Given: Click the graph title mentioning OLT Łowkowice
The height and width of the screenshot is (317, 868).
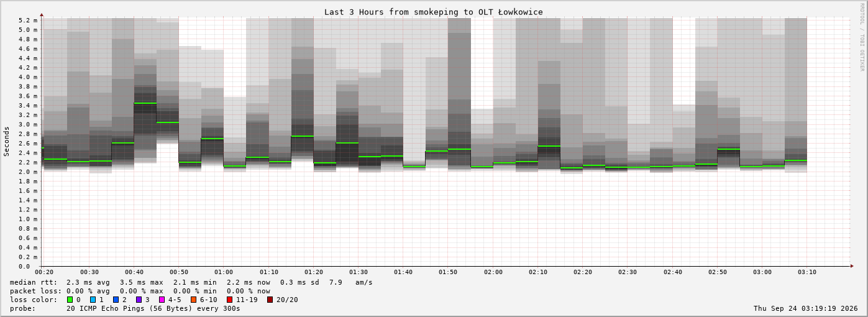Looking at the screenshot, I should [x=433, y=12].
